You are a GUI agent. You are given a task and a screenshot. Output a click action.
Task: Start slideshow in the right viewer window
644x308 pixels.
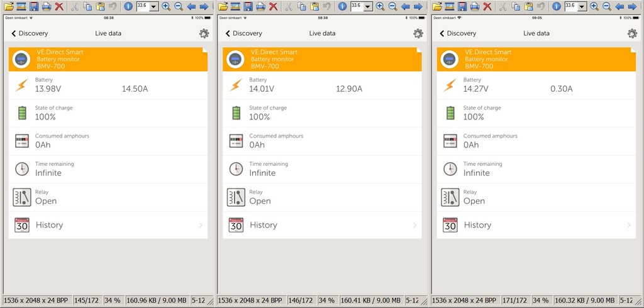450,6
